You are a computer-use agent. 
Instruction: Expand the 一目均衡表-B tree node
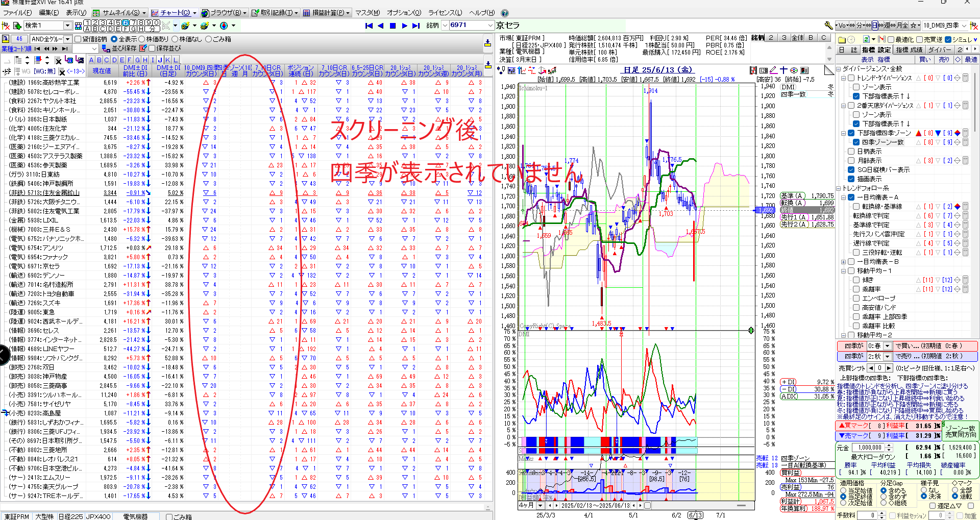point(844,262)
